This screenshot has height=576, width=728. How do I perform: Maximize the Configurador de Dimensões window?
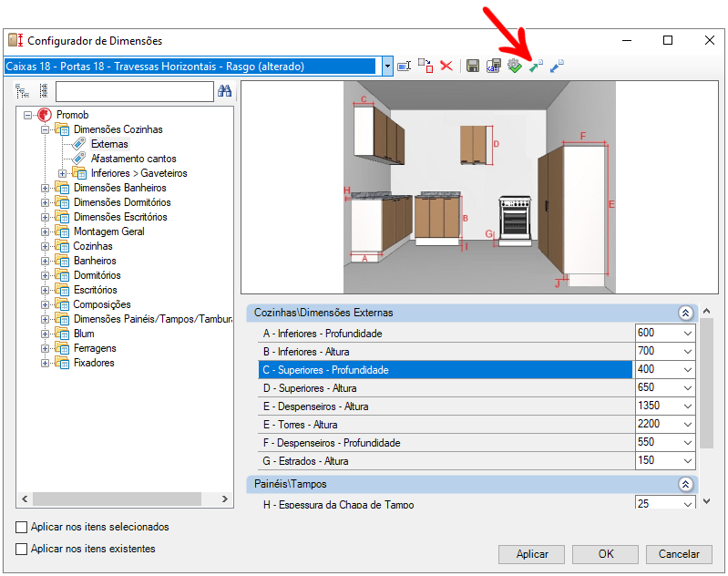coord(668,40)
